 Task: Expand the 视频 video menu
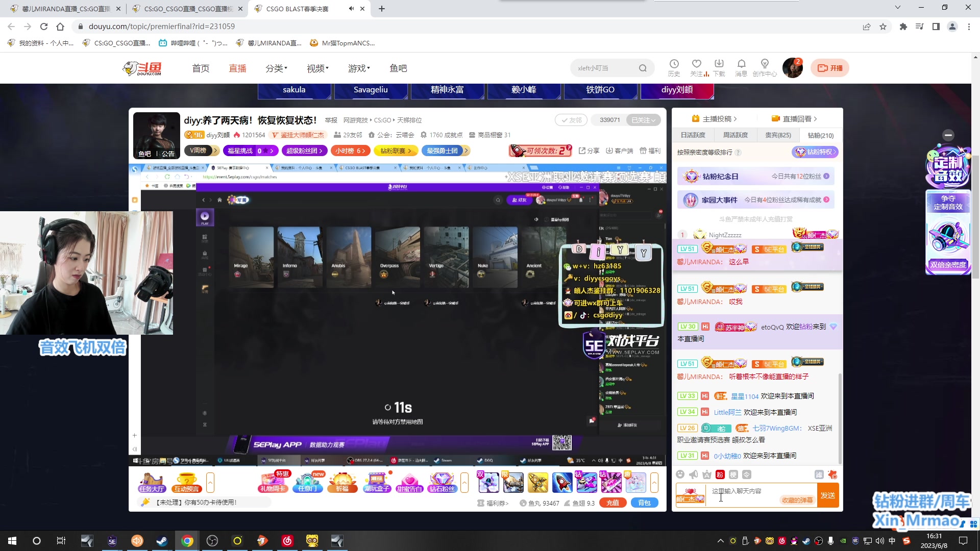coord(317,68)
